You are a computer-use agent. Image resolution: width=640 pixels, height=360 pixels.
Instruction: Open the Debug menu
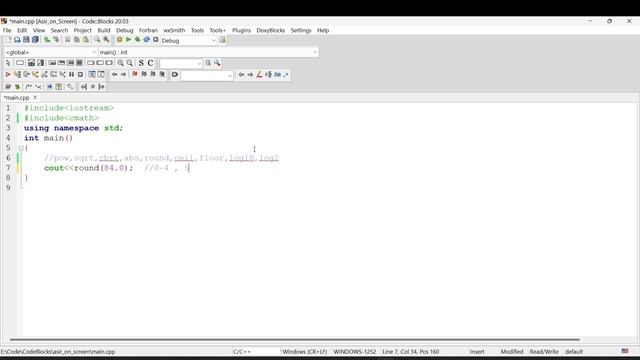(x=124, y=30)
